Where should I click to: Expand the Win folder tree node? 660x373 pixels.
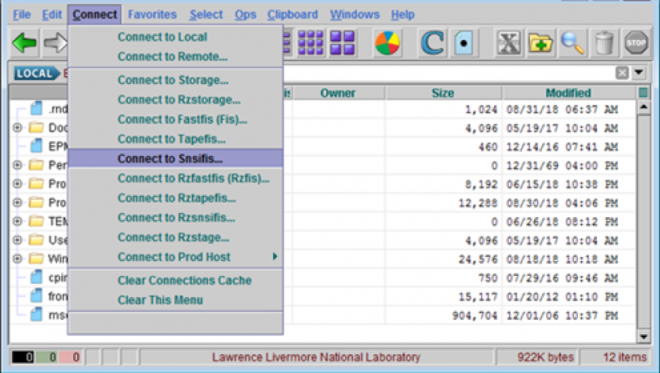tap(17, 258)
